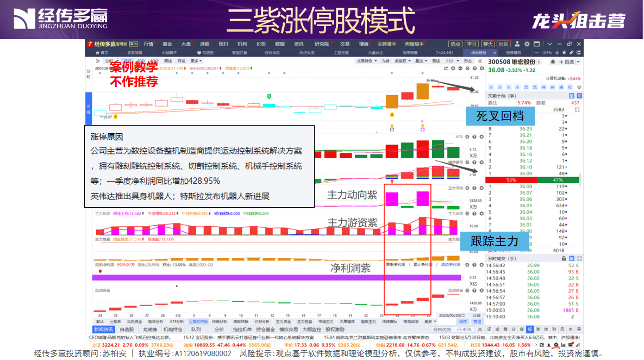Expand title bar dropdown chevron
644x360 pixels.
click(549, 44)
